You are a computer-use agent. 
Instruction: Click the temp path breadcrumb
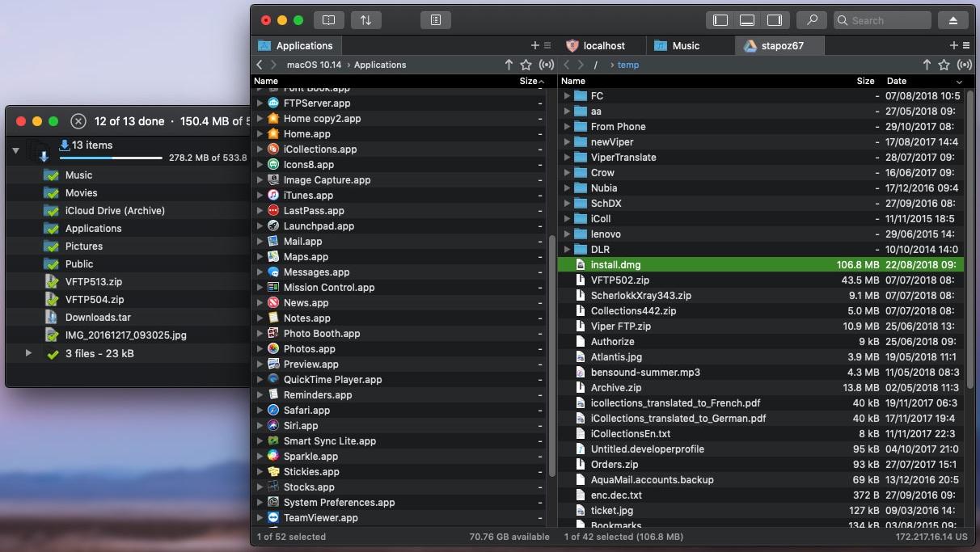[x=628, y=65]
